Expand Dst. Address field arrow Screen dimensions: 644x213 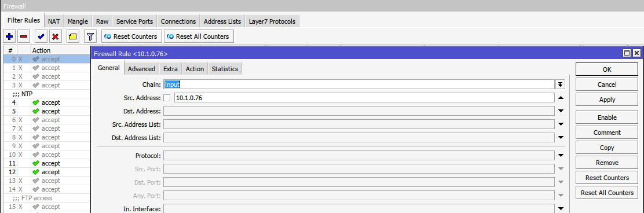(561, 111)
